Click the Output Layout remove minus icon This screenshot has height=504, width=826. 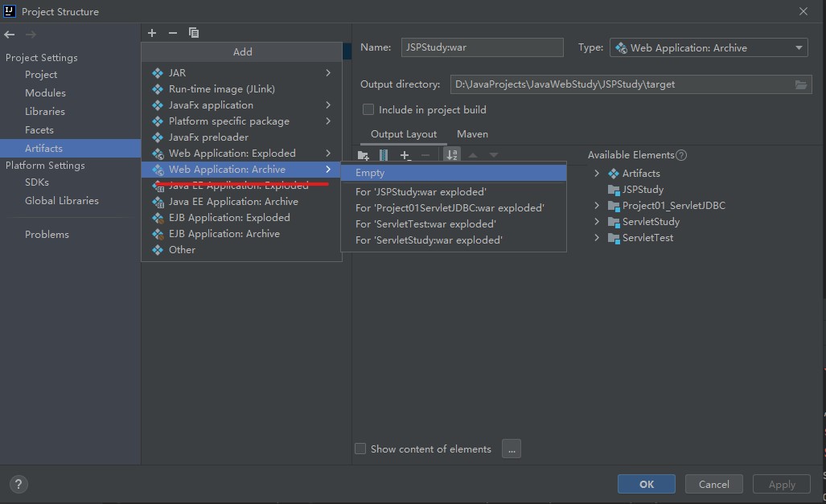(x=425, y=155)
